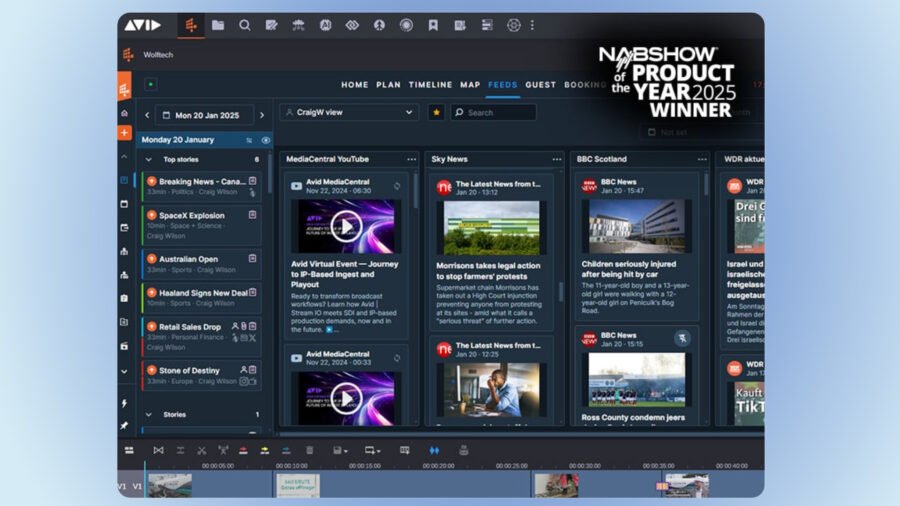
Task: Open the three-dot overflow menu in top toolbar
Action: click(x=532, y=25)
